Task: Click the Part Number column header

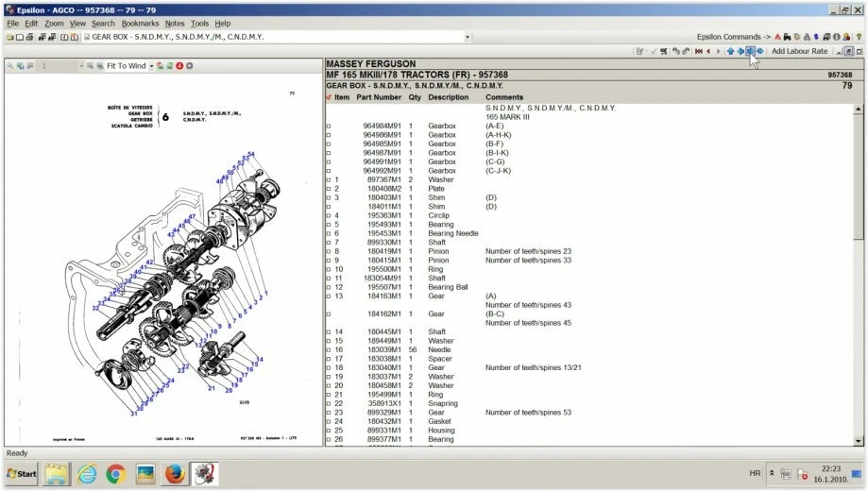Action: (379, 97)
